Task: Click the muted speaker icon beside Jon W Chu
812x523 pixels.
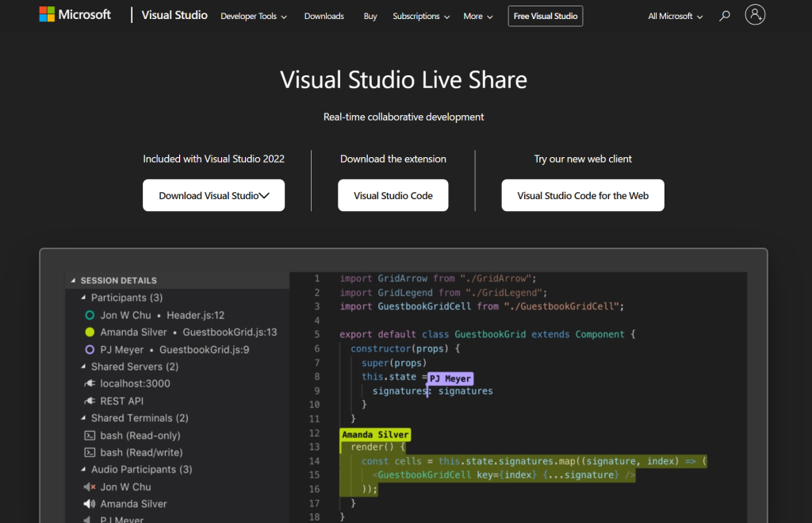Action: [x=90, y=487]
